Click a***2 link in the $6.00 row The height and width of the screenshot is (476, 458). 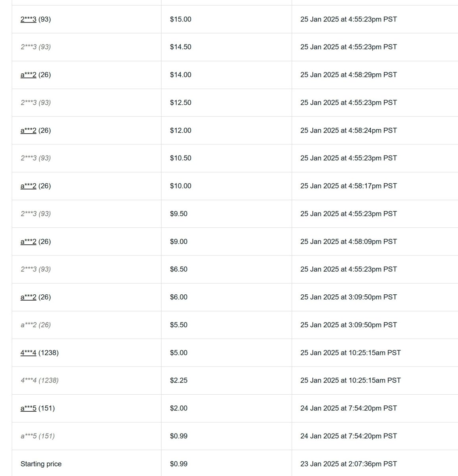(28, 297)
